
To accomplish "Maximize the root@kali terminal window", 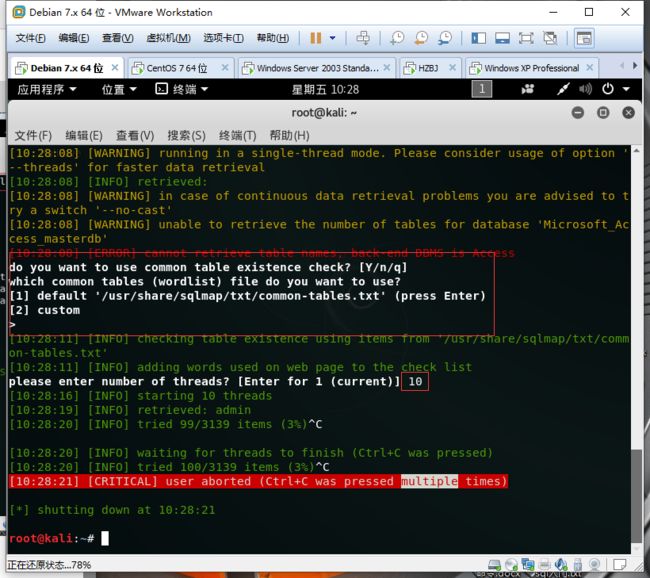I will tap(603, 113).
